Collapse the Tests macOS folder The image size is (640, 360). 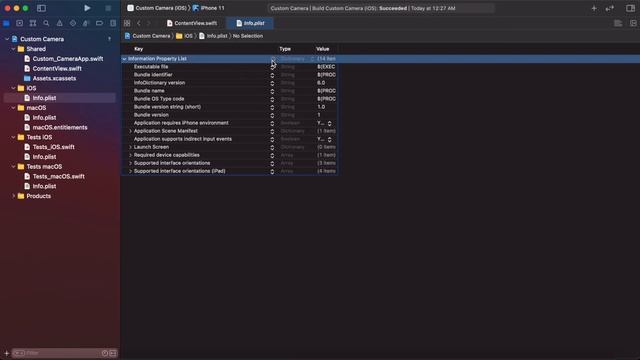[x=13, y=167]
